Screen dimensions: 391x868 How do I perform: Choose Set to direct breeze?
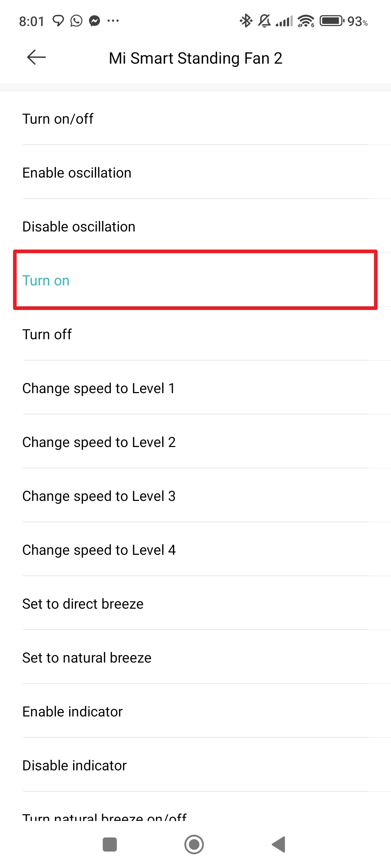point(195,604)
